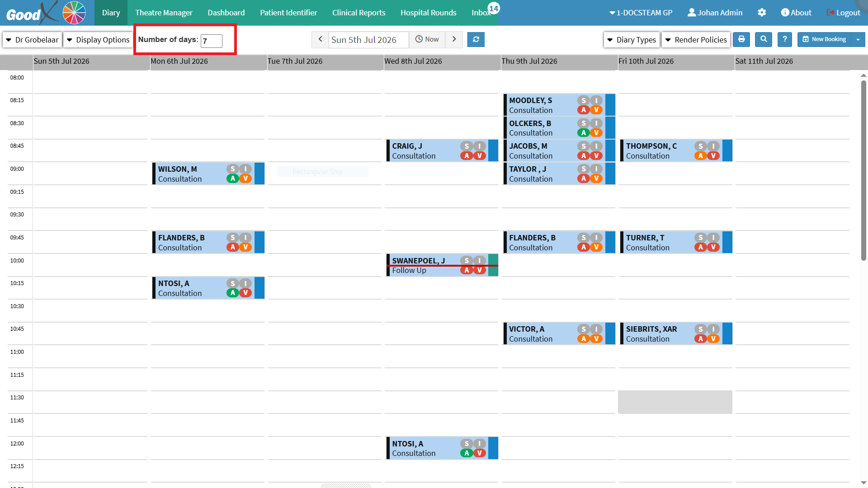The image size is (868, 488).
Task: Open the Johan Admin user link
Action: click(x=715, y=13)
